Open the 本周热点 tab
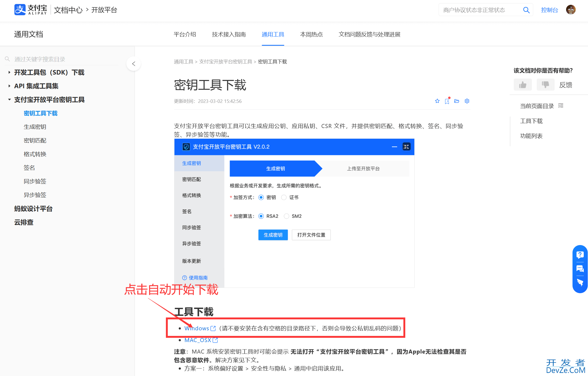This screenshot has height=376, width=588. tap(311, 34)
